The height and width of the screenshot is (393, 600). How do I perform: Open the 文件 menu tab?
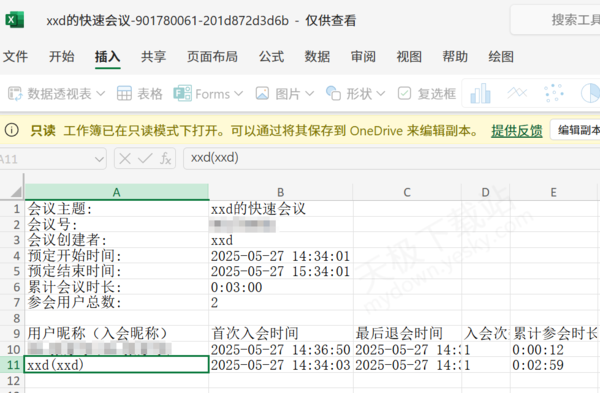click(15, 57)
